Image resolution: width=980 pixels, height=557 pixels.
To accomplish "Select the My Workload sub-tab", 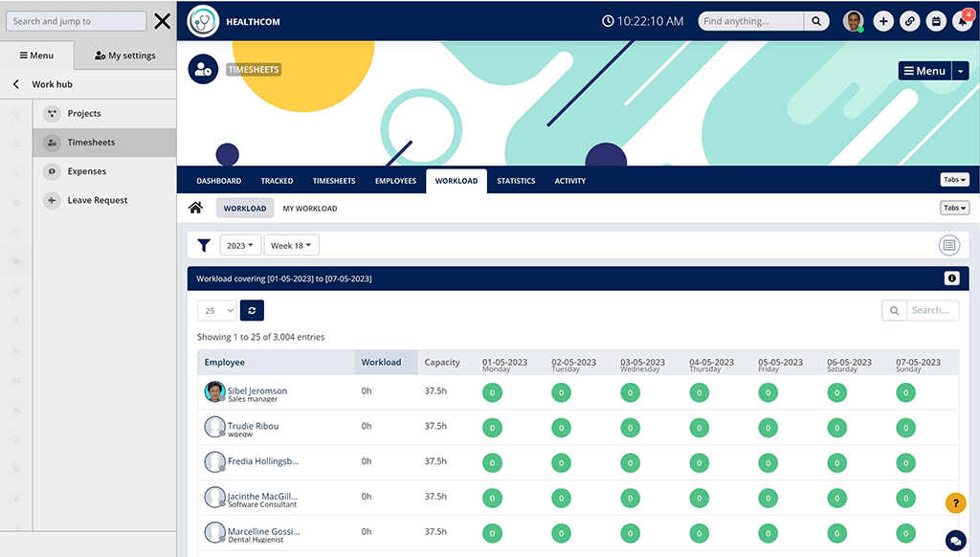I will (x=310, y=209).
